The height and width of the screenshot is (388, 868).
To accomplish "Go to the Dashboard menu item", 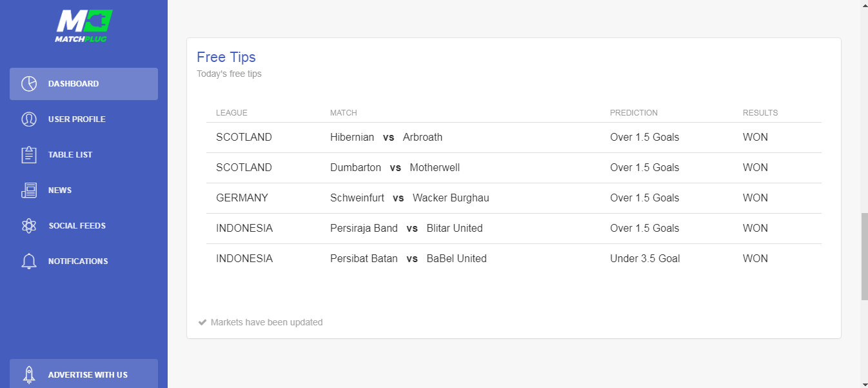I will click(x=84, y=84).
